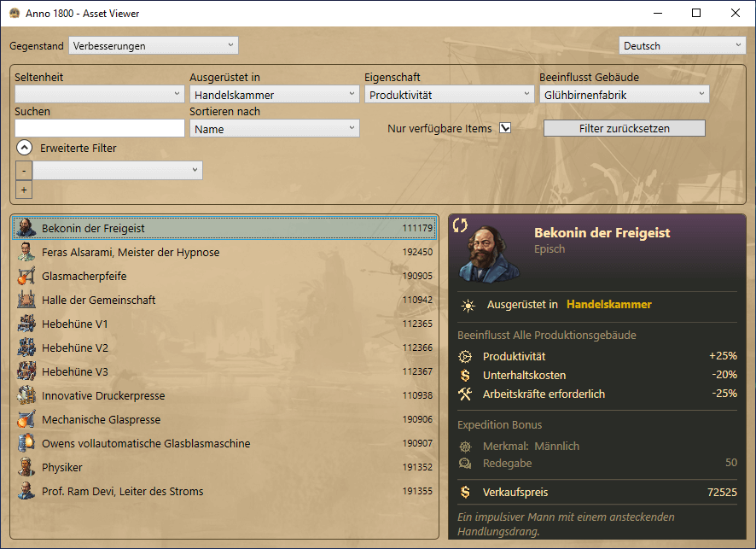The image size is (756, 549).
Task: Click the Halle der Gemeinschaft icon
Action: [x=26, y=300]
